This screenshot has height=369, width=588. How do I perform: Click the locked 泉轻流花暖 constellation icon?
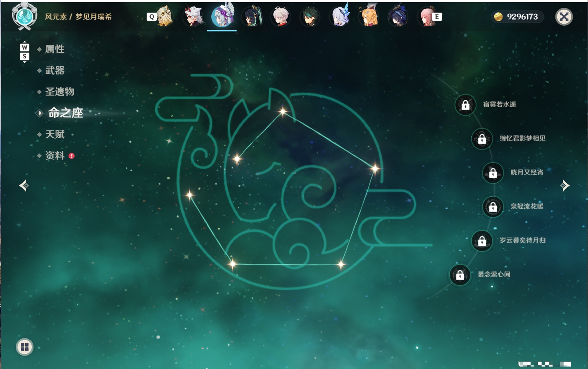(x=493, y=207)
